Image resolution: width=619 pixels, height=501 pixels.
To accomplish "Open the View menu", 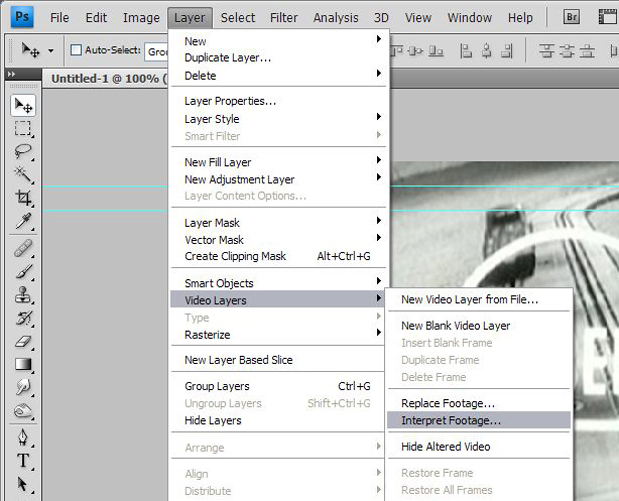I will 418,17.
